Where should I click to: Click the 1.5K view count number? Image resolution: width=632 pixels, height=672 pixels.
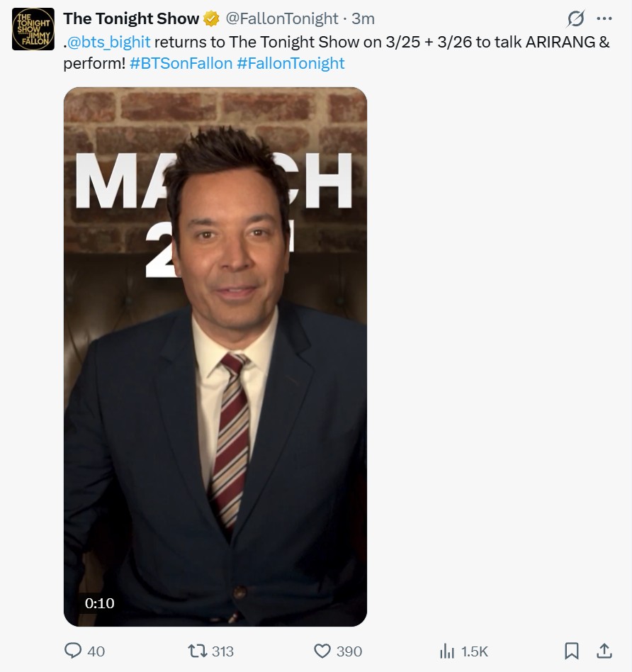475,651
